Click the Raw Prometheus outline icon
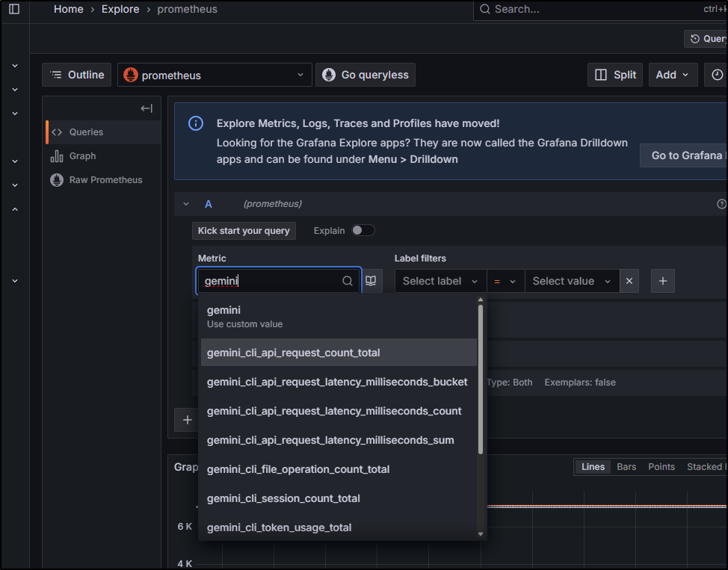Screen dimensions: 728x570 pyautogui.click(x=57, y=179)
